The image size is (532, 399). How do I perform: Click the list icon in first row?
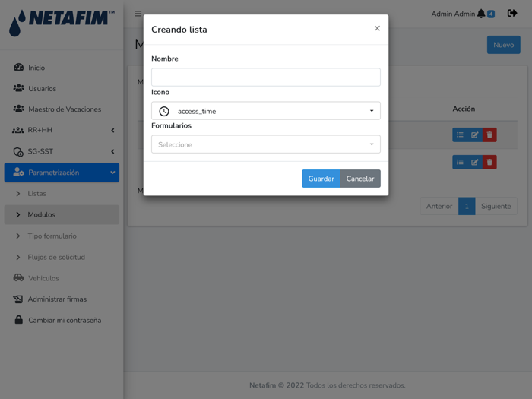point(460,135)
